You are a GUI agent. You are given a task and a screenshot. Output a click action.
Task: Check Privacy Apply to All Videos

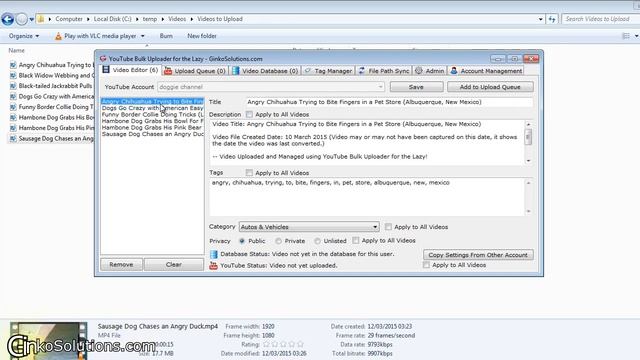pyautogui.click(x=356, y=241)
